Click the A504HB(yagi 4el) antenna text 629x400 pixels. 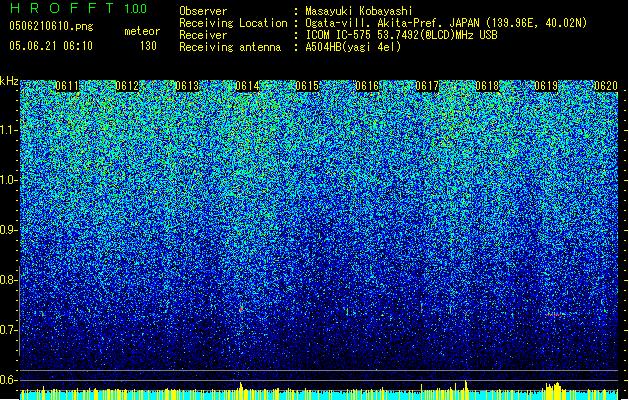(x=353, y=47)
